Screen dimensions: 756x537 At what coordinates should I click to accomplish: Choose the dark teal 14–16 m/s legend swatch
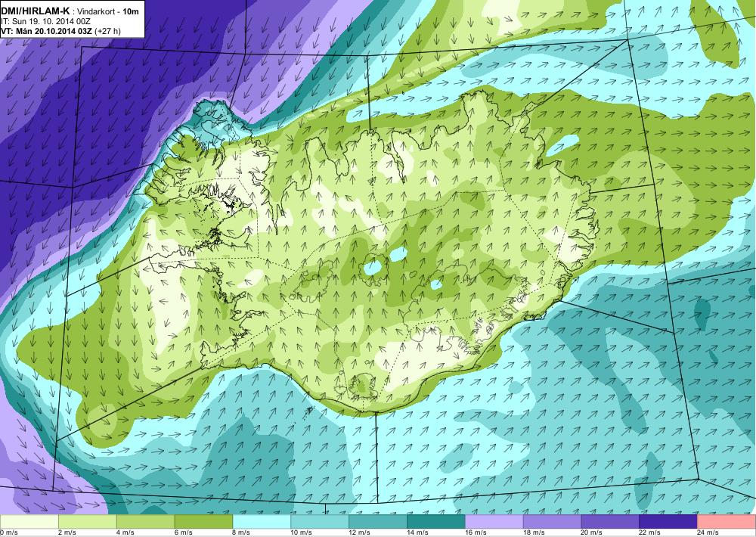coord(436,522)
